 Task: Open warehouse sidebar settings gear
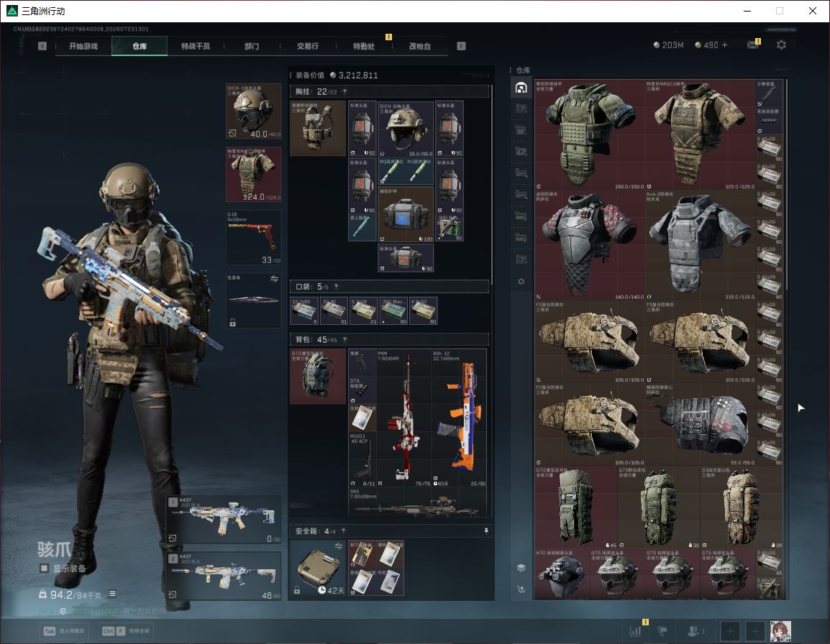click(521, 282)
